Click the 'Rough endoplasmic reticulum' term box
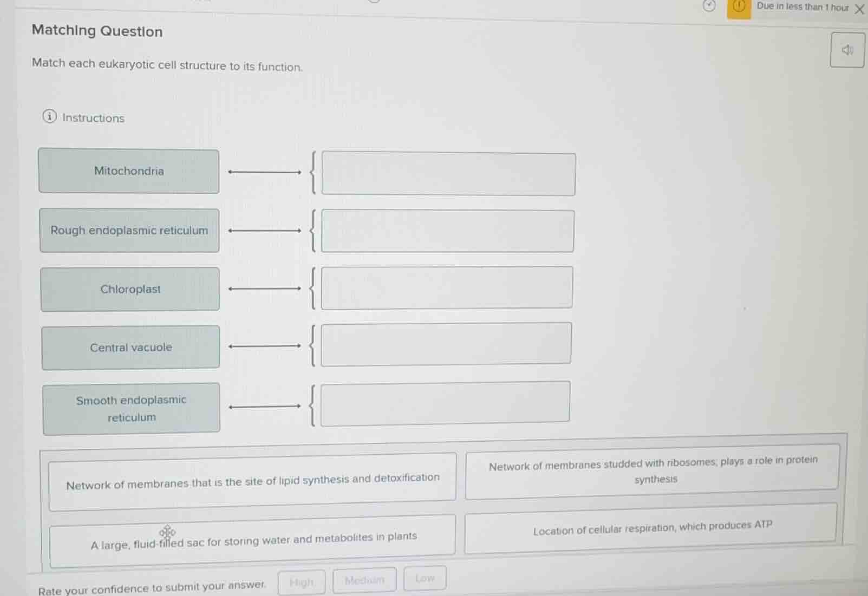This screenshot has width=868, height=596. [129, 230]
